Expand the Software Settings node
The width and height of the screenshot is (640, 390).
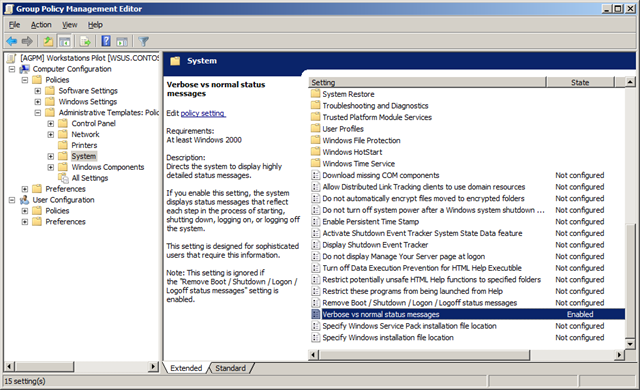(x=38, y=91)
